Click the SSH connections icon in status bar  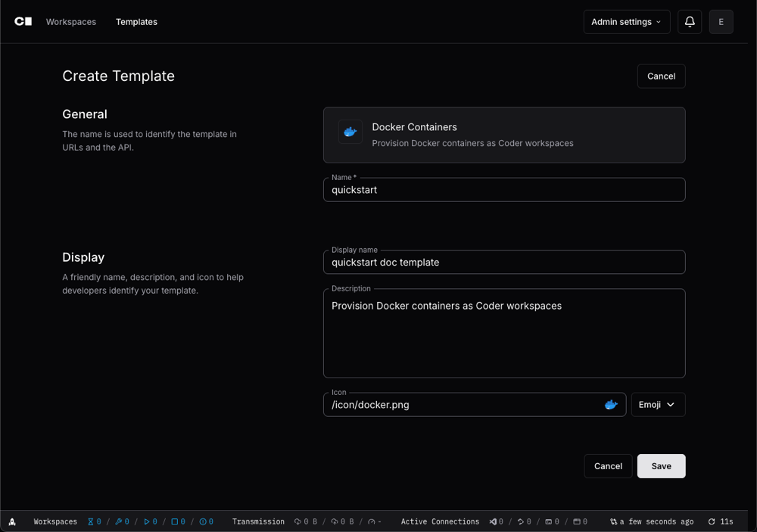(521, 521)
